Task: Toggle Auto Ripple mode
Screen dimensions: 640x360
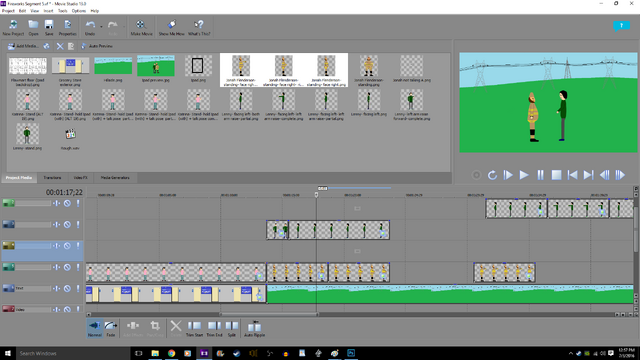Action: pyautogui.click(x=254, y=329)
